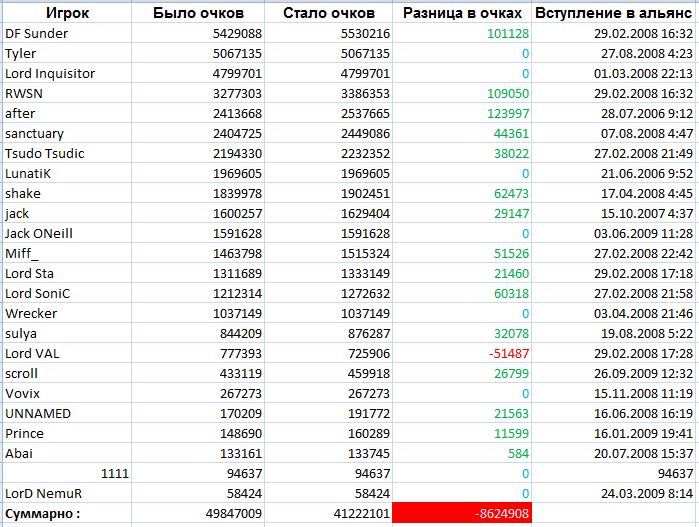Viewport: 699px width, 527px height.
Task: Select the 'Wrecker' player cell
Action: (x=67, y=313)
